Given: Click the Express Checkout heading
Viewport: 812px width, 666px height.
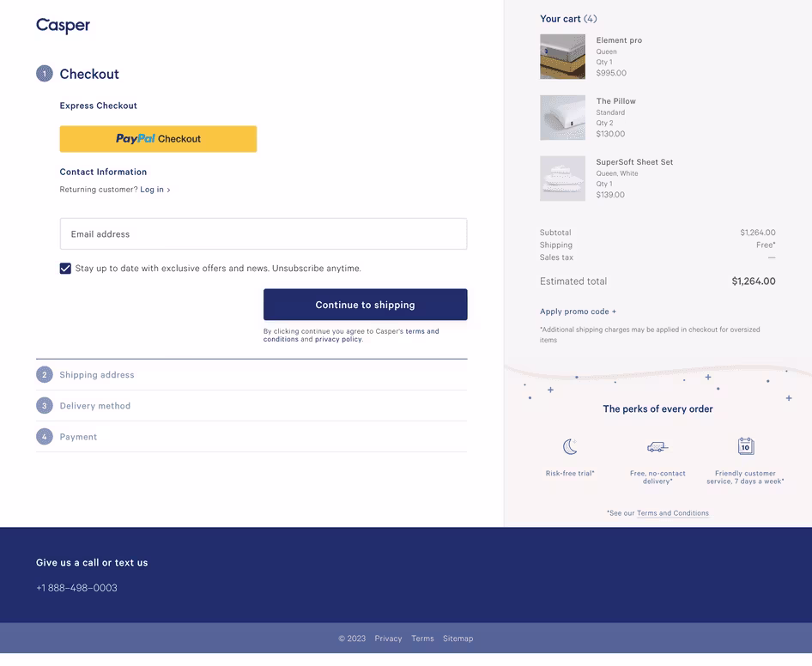Looking at the screenshot, I should (x=99, y=106).
